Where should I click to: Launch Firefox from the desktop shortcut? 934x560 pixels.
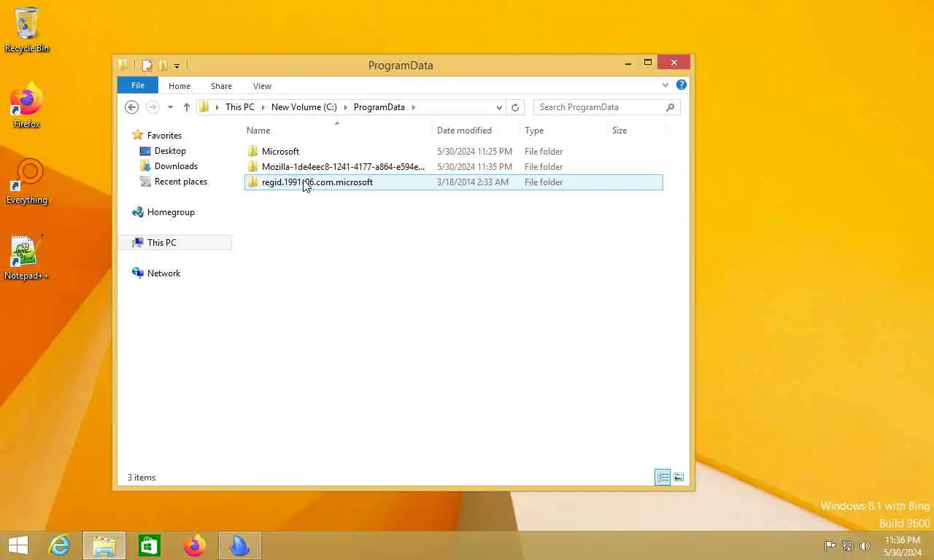[x=27, y=106]
